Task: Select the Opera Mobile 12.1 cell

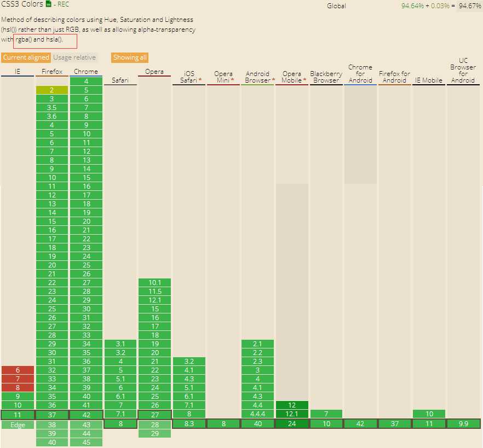Action: [292, 414]
